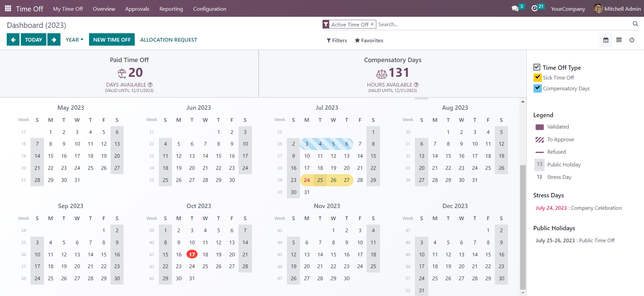The image size is (644, 296).
Task: Click the New Time Off button
Action: click(112, 40)
